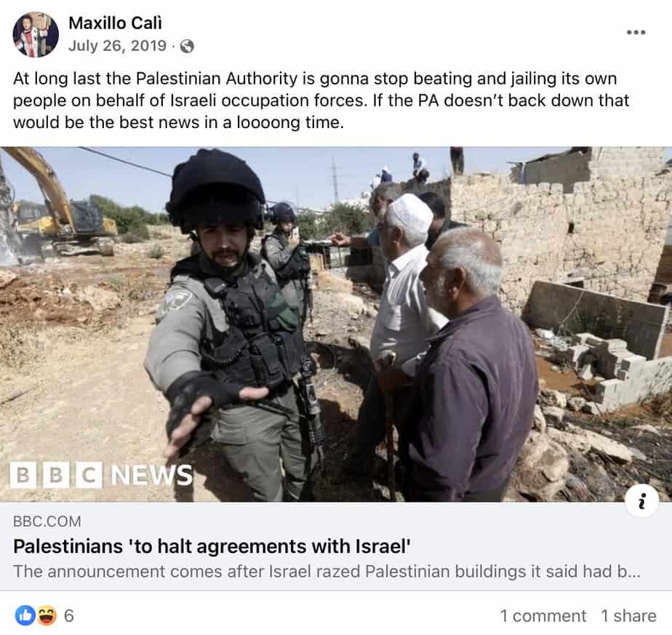672x635 pixels.
Task: Click the excavator in the photo background
Action: pyautogui.click(x=58, y=206)
